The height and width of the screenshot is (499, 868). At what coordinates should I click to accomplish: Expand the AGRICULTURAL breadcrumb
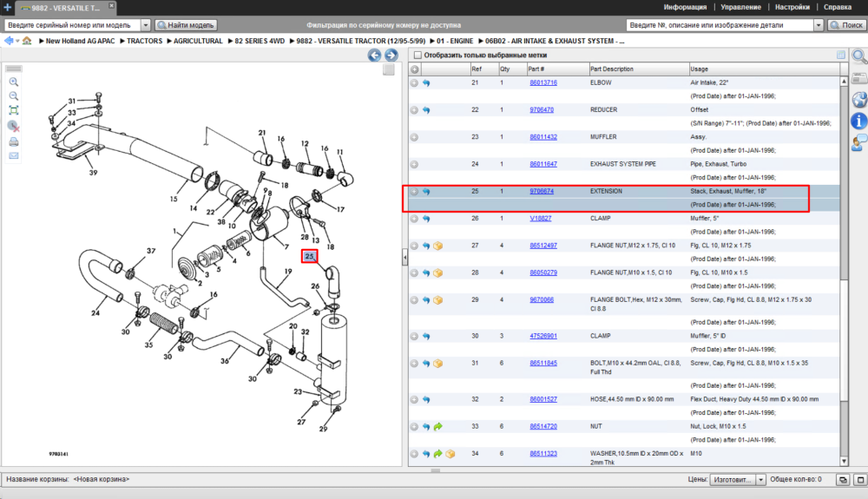[169, 41]
